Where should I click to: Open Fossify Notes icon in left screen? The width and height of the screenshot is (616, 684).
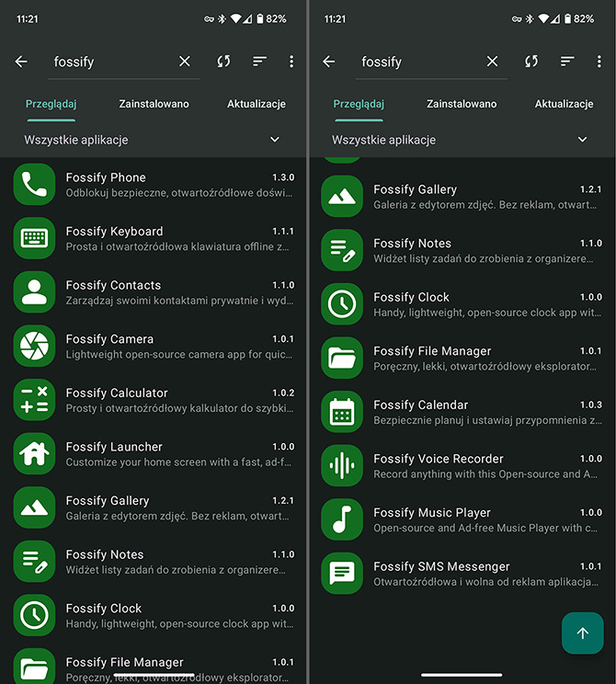[x=34, y=562]
